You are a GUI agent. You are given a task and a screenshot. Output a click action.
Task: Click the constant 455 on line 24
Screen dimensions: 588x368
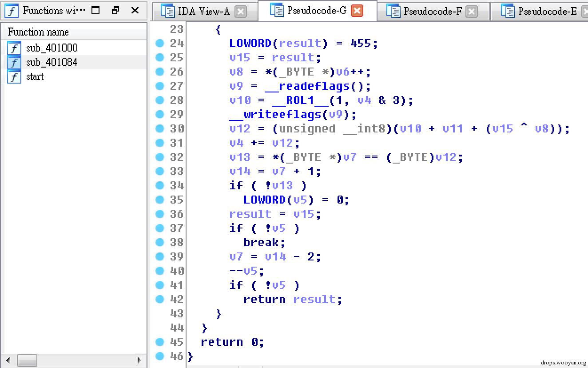pyautogui.click(x=361, y=44)
